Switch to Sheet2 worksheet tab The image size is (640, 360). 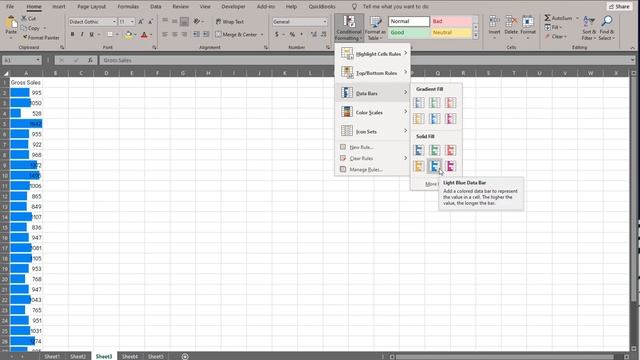pyautogui.click(x=78, y=356)
